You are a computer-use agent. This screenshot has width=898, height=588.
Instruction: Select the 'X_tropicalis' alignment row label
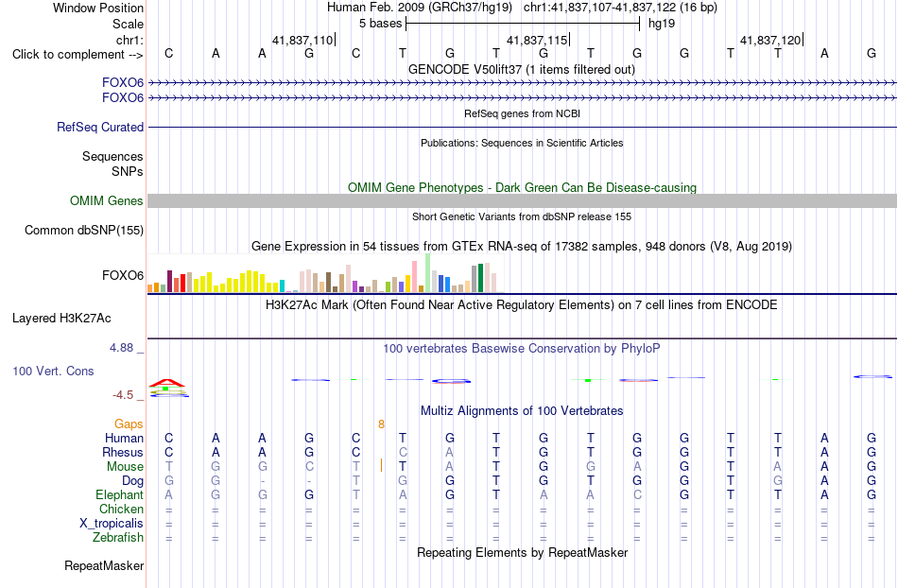point(112,524)
